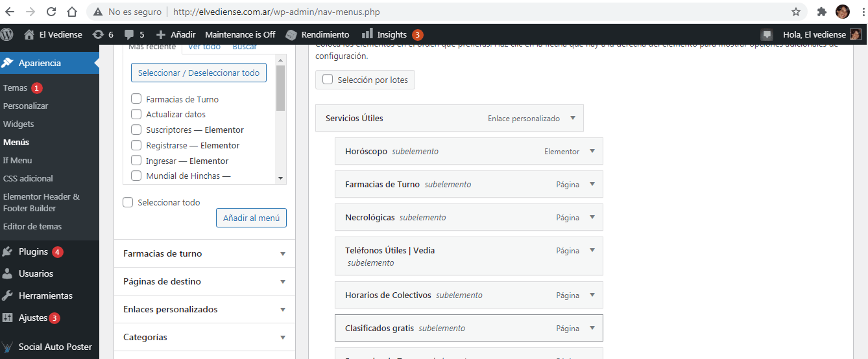Open the notifications icon beside Hola

click(767, 34)
